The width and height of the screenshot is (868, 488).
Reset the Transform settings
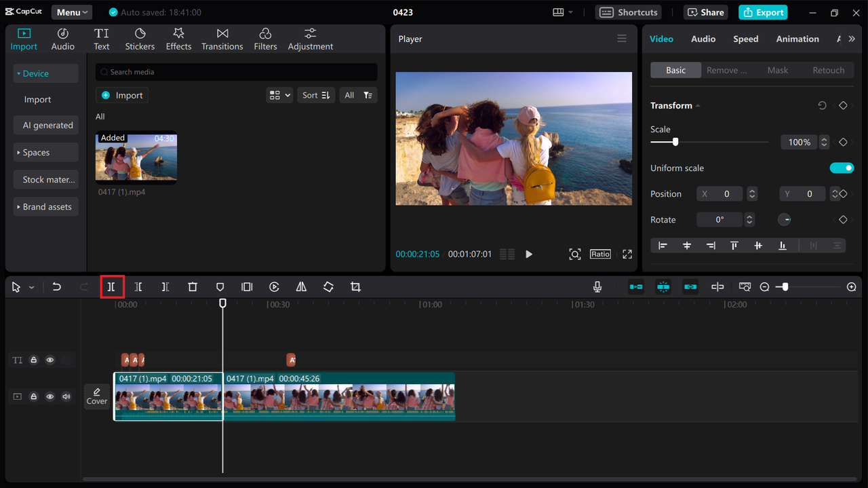(x=822, y=105)
